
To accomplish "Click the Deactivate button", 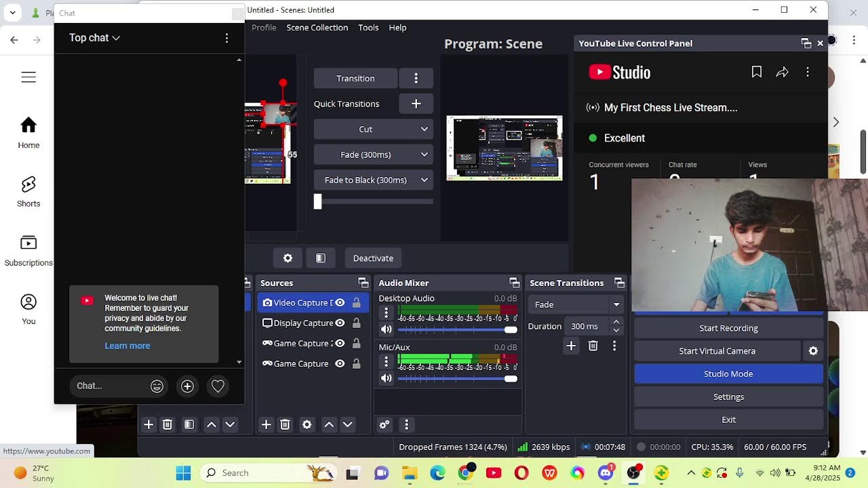I will click(373, 258).
